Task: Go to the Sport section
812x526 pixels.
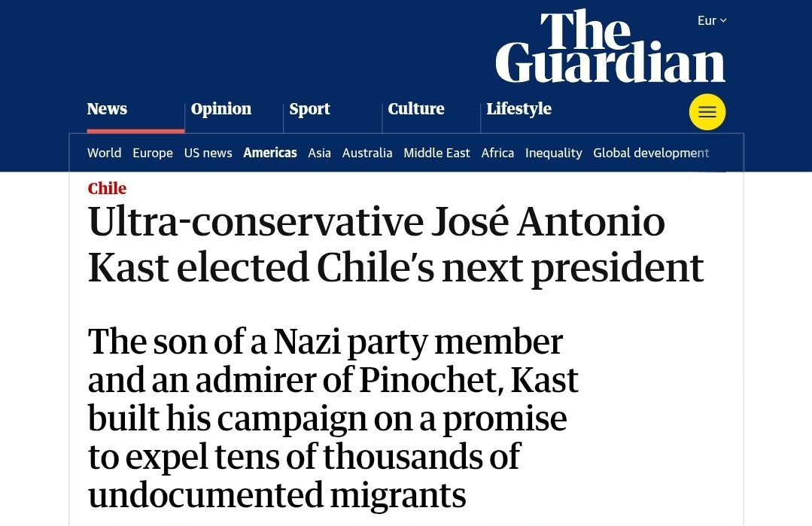Action: point(309,109)
